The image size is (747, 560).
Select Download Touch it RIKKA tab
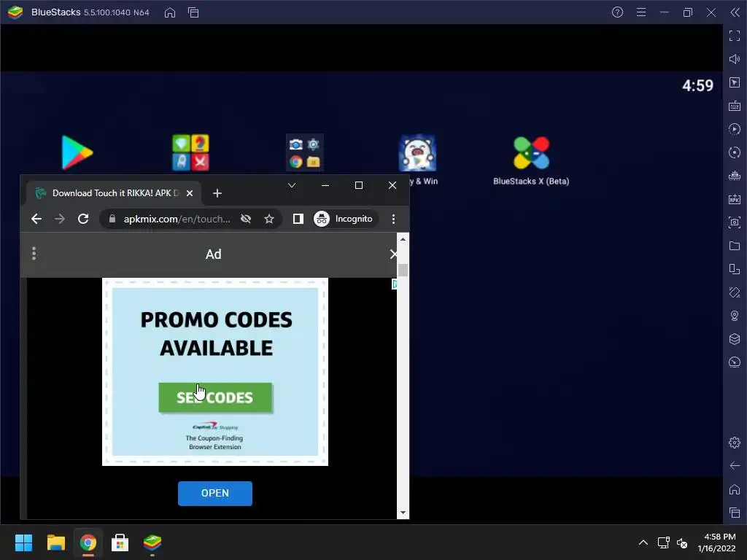pyautogui.click(x=115, y=192)
